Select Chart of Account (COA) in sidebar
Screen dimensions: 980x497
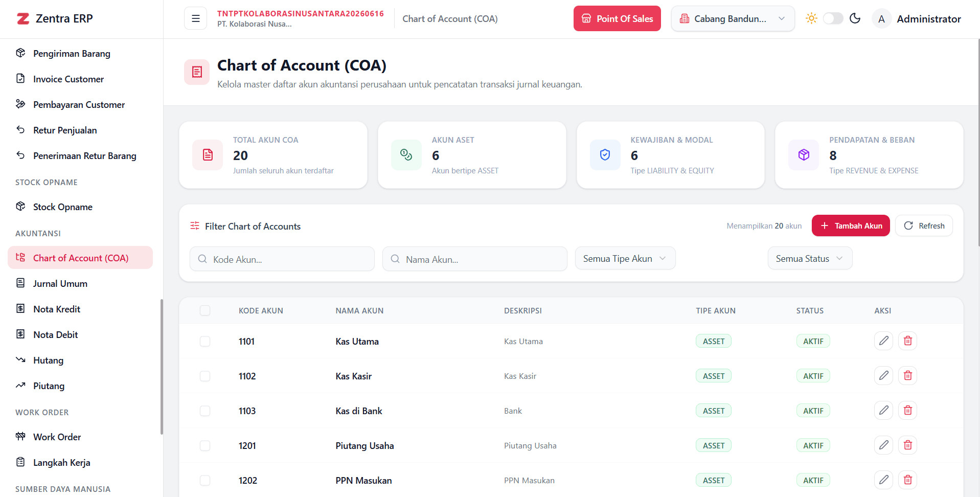click(80, 258)
